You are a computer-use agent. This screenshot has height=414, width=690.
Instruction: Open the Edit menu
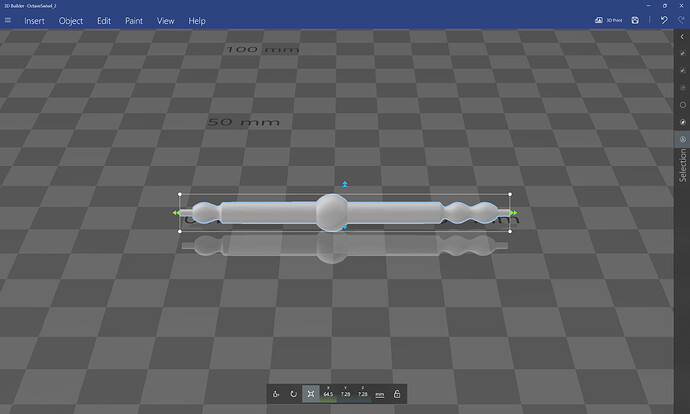[x=104, y=21]
